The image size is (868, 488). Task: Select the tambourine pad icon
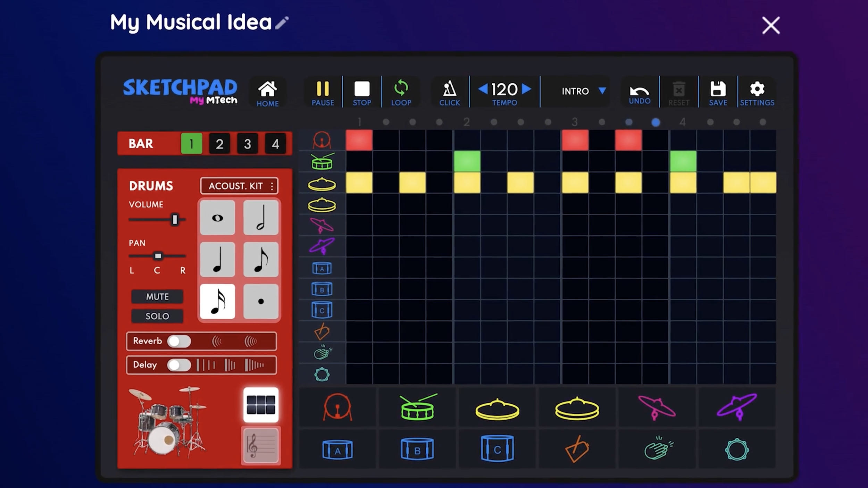tap(737, 449)
